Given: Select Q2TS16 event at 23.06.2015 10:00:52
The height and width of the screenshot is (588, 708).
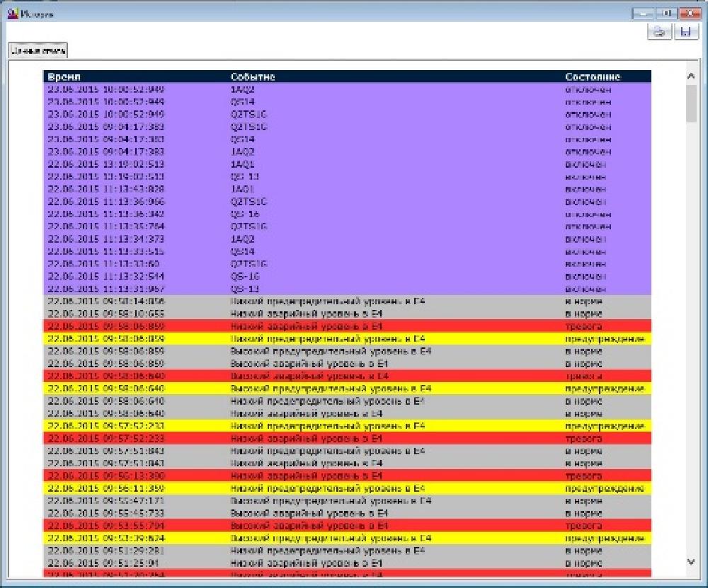Looking at the screenshot, I should click(347, 115).
